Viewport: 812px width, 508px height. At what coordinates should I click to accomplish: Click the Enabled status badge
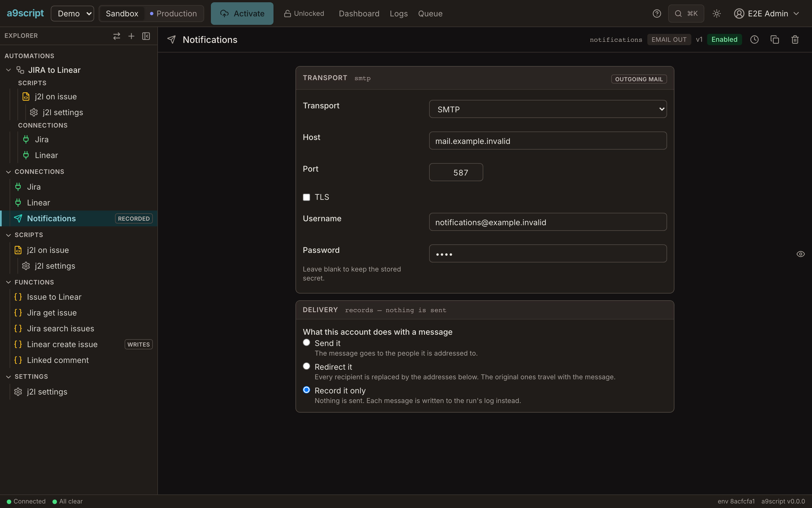pos(724,39)
